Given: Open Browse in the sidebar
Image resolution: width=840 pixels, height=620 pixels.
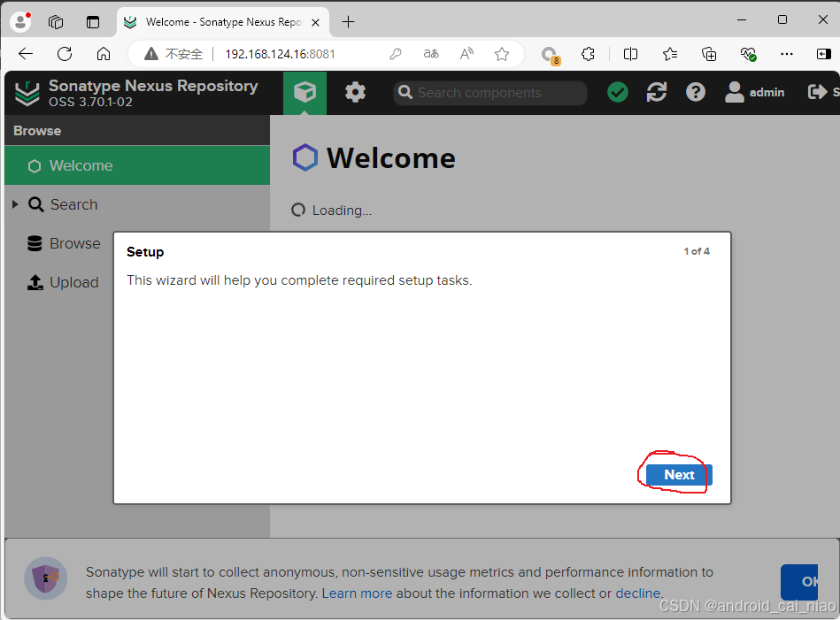Looking at the screenshot, I should coord(64,243).
